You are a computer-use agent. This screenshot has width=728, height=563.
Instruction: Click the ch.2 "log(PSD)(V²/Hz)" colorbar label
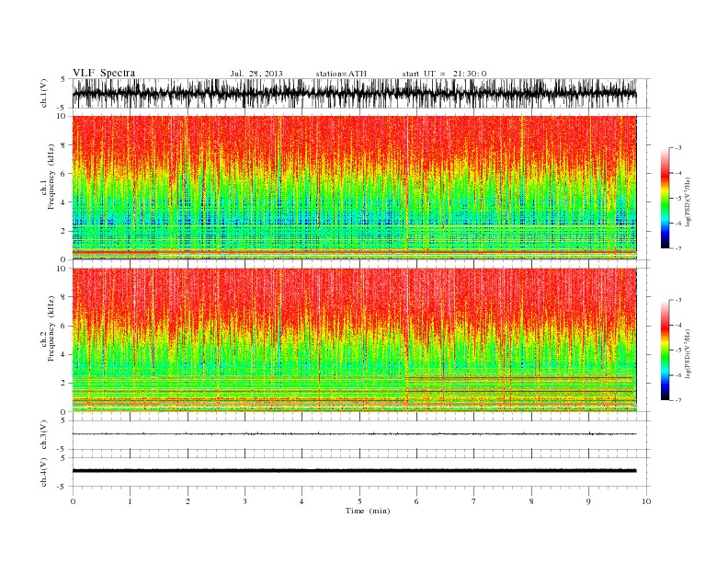click(x=688, y=353)
